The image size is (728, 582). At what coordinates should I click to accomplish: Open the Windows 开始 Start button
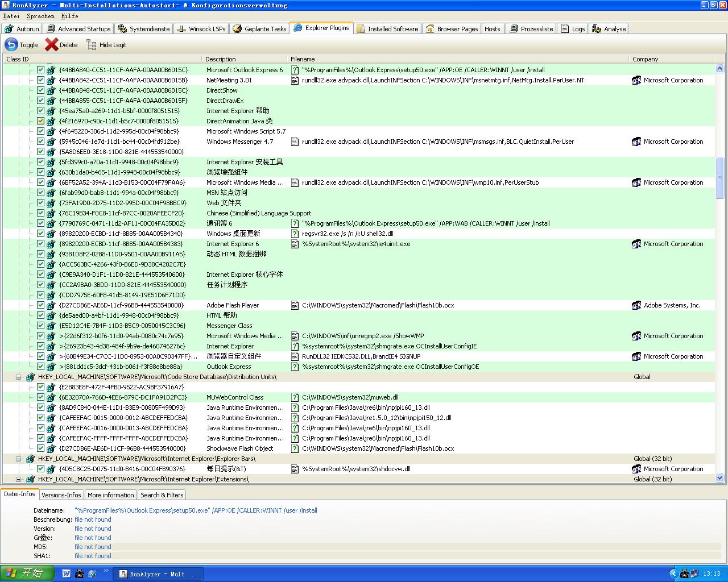coord(27,573)
